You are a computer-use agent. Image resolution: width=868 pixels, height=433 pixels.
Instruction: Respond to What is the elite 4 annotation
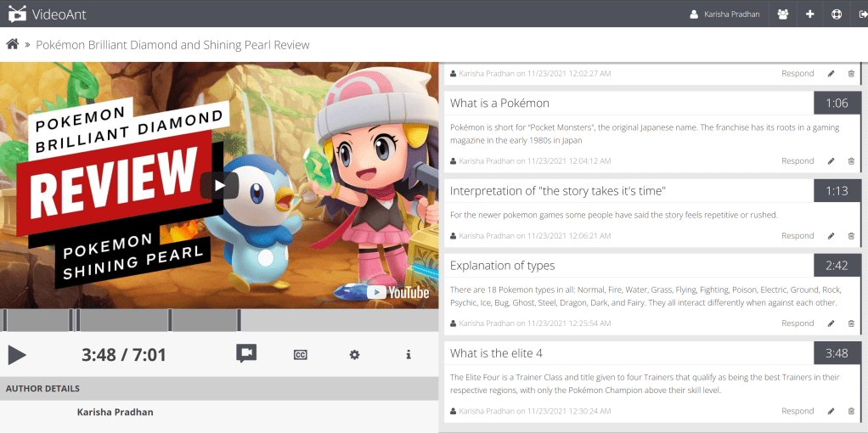pyautogui.click(x=798, y=411)
